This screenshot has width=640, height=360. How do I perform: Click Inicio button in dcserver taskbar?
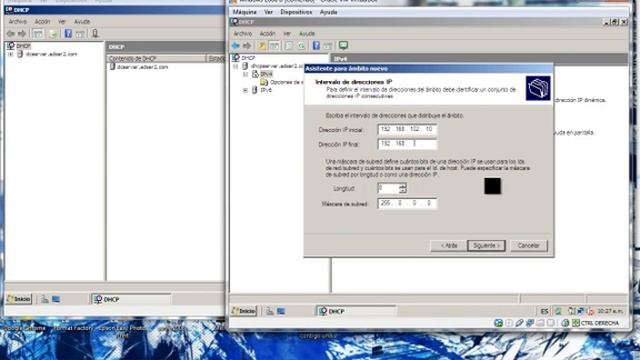tap(19, 299)
